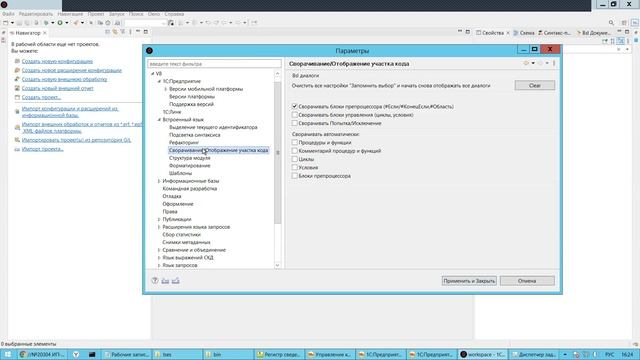This screenshot has height=360, width=640.
Task: Open the Диспетчер задач taskbar item
Action: pos(534,354)
